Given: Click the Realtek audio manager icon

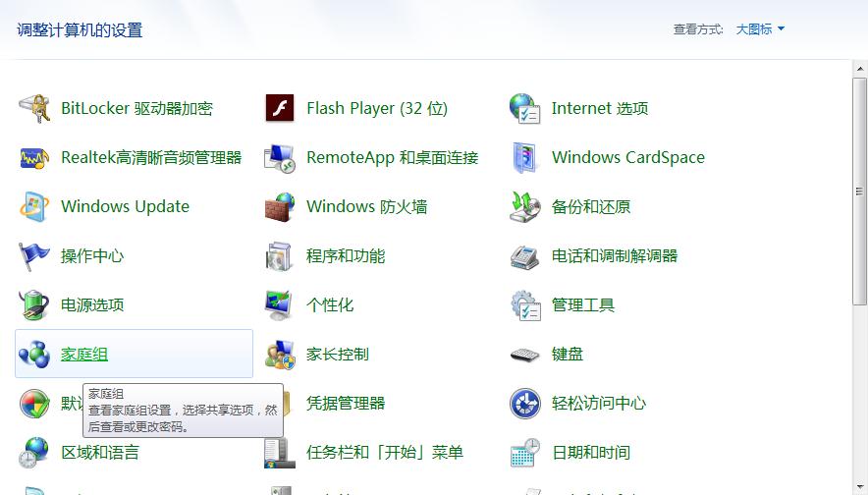Looking at the screenshot, I should click(x=34, y=158).
